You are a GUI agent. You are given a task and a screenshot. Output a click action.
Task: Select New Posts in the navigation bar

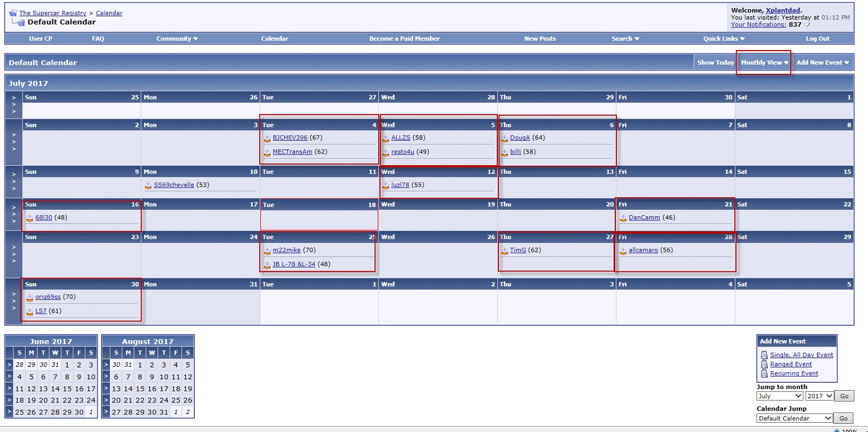[540, 39]
